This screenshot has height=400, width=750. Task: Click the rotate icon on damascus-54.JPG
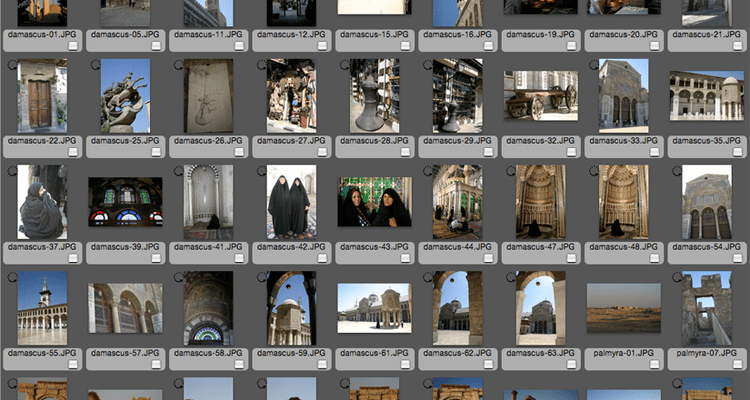[x=677, y=171]
